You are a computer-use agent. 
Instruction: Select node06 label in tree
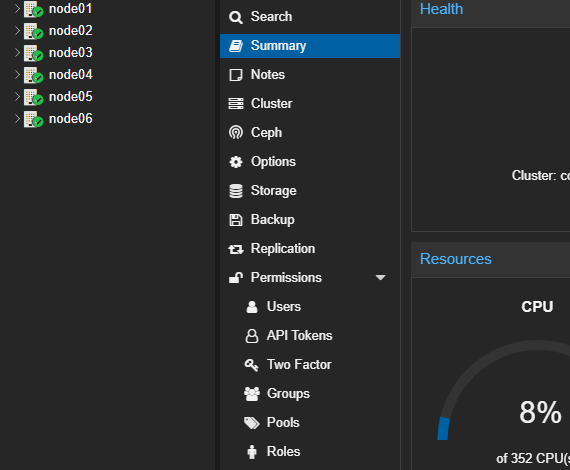click(71, 118)
